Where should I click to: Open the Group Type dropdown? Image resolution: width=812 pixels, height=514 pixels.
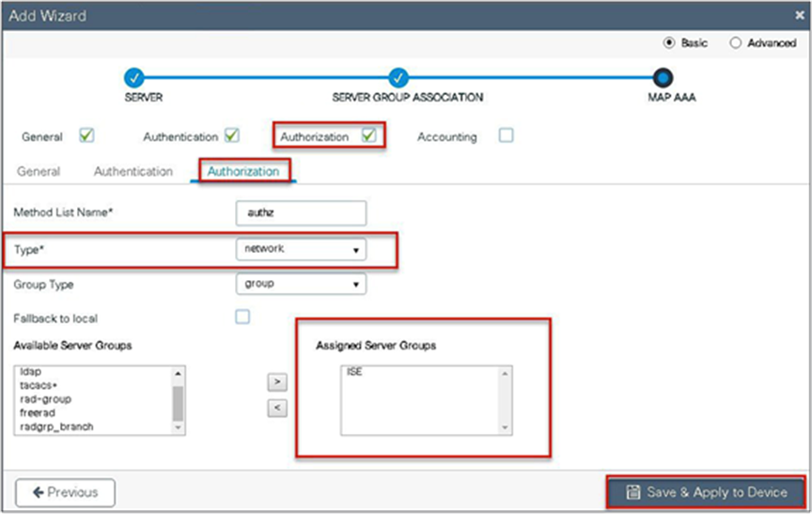[x=301, y=284]
